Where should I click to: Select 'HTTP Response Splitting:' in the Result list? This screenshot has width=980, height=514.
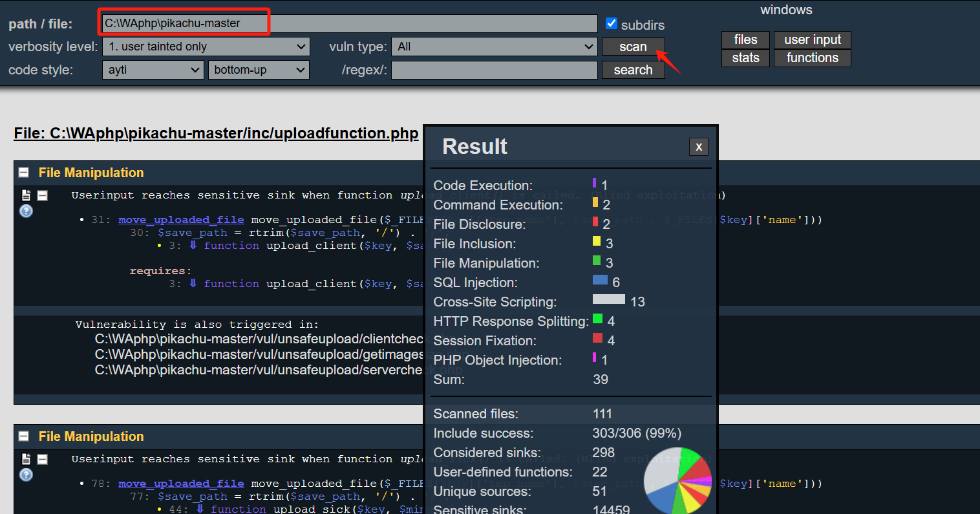coord(511,321)
